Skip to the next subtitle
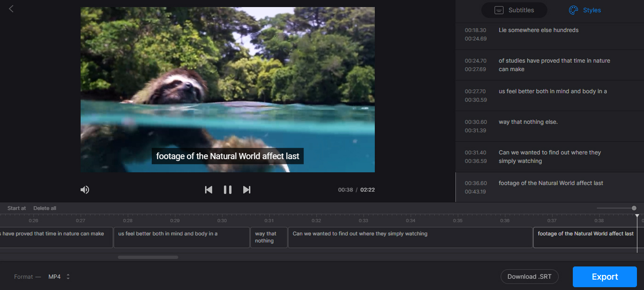The width and height of the screenshot is (644, 290). click(247, 190)
